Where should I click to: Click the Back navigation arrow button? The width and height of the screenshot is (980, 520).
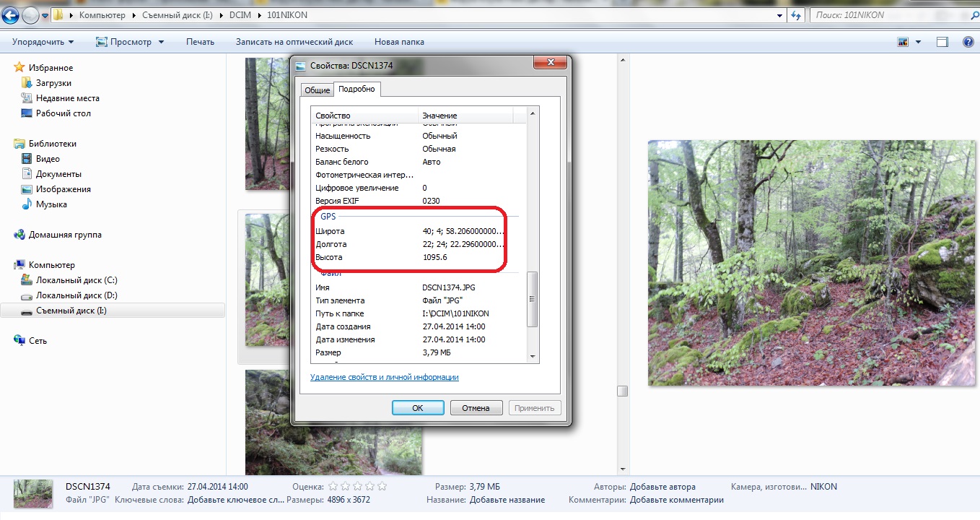(x=11, y=15)
